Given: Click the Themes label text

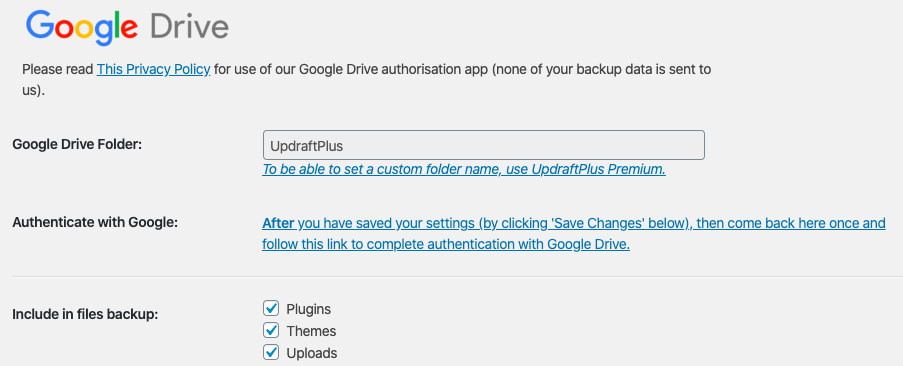Looking at the screenshot, I should [312, 331].
